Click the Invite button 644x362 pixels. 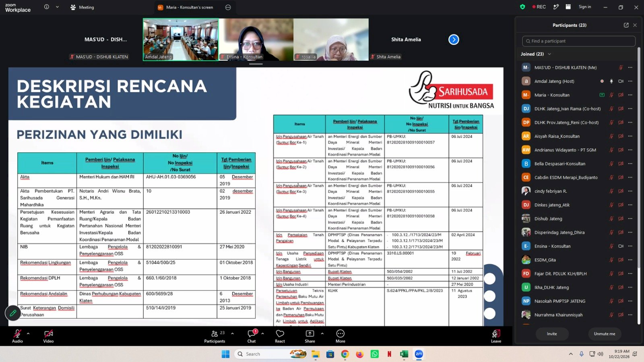(552, 334)
